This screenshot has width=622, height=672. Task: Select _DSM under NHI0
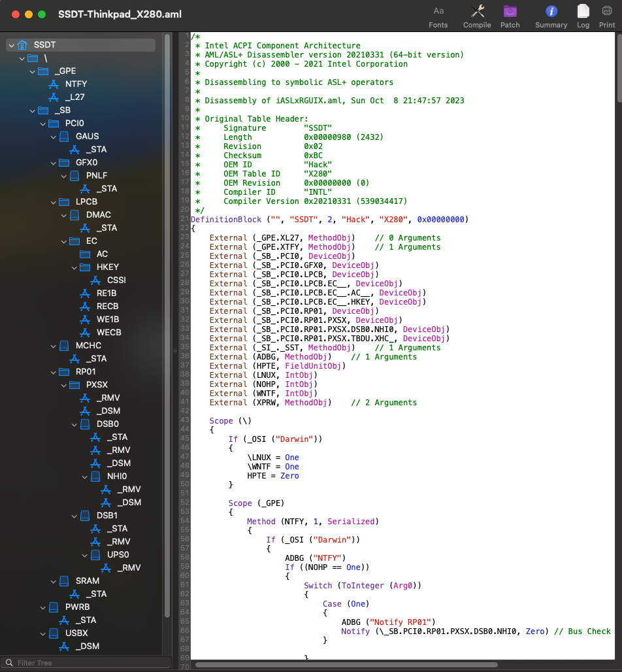tap(129, 502)
